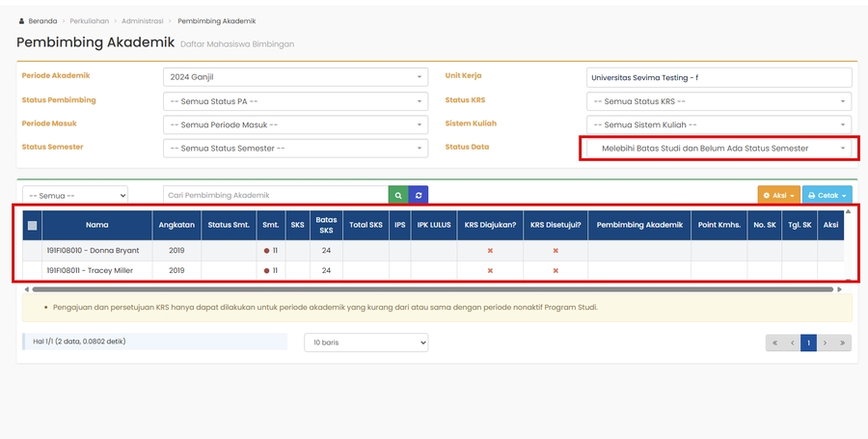Go to previous page arrow
This screenshot has height=439, width=868.
coord(792,343)
